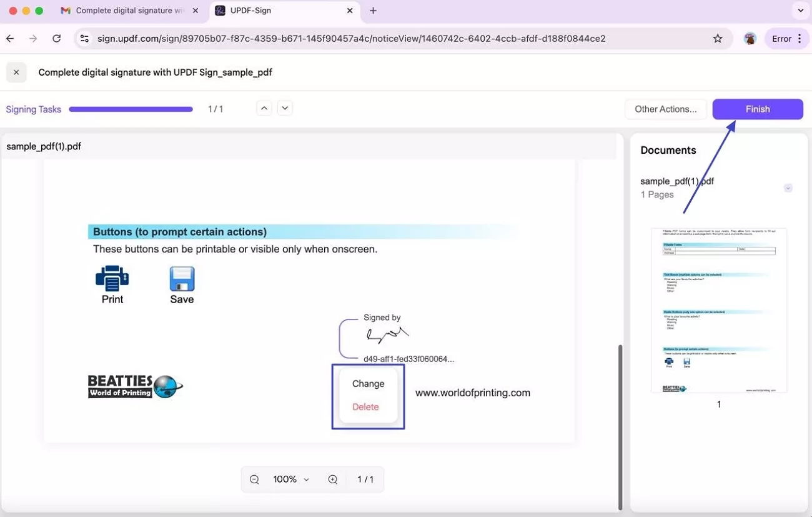Viewport: 812px width, 517px height.
Task: Close the Gmail tab
Action: tap(195, 11)
